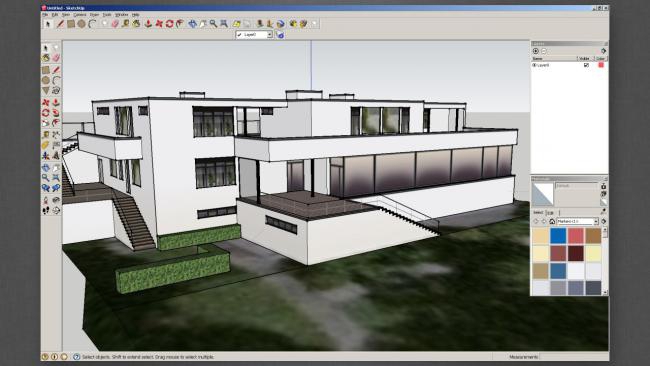Open the Camera menu
The height and width of the screenshot is (366, 650).
pos(80,15)
